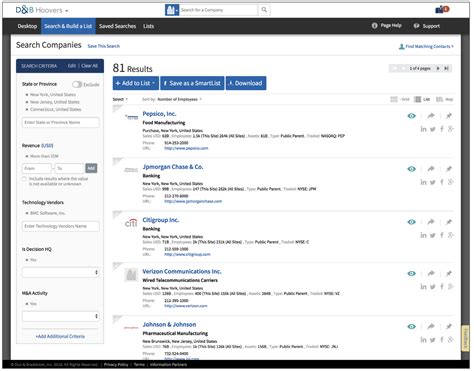The height and width of the screenshot is (371, 474).
Task: Click Facebook icon for Johnson & Johnson
Action: [x=442, y=340]
